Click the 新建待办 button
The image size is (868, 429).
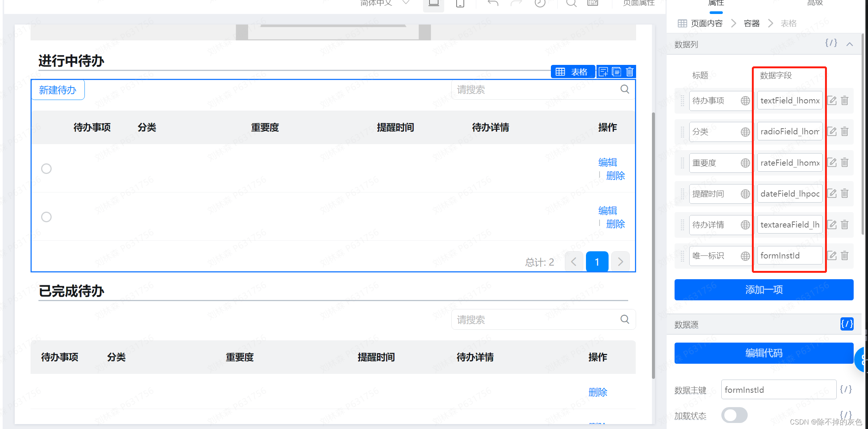click(x=58, y=90)
